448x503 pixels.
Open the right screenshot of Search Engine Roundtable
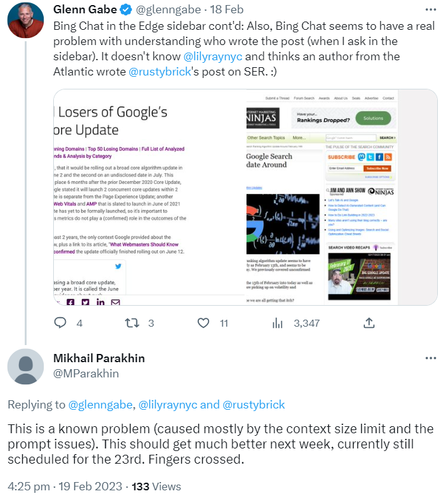click(x=342, y=197)
